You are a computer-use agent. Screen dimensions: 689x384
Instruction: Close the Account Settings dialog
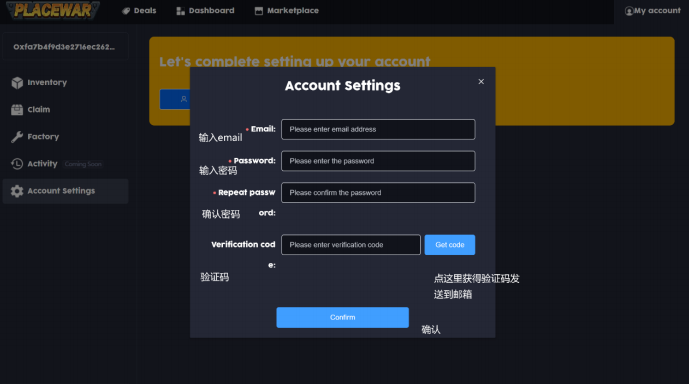(481, 82)
